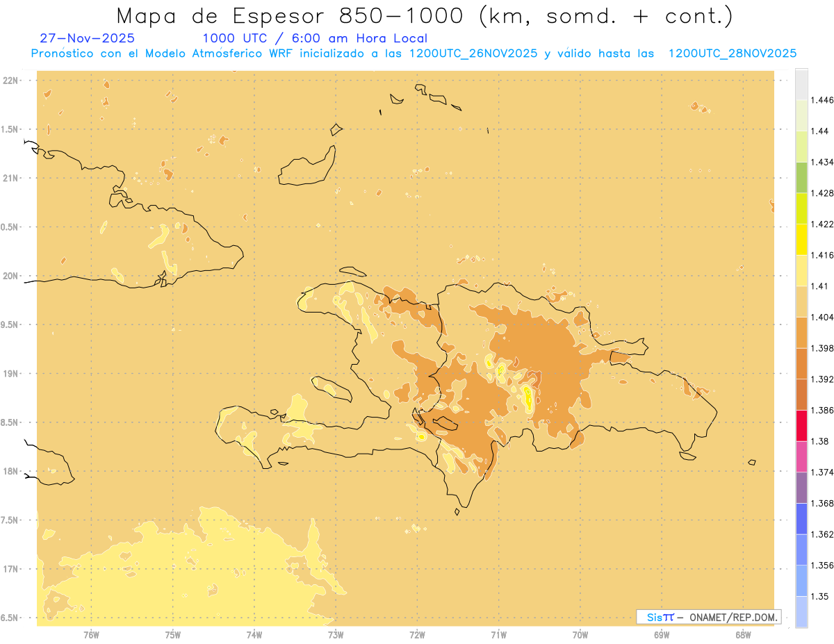
Task: Click the colorbar value 1.428
Action: click(821, 193)
